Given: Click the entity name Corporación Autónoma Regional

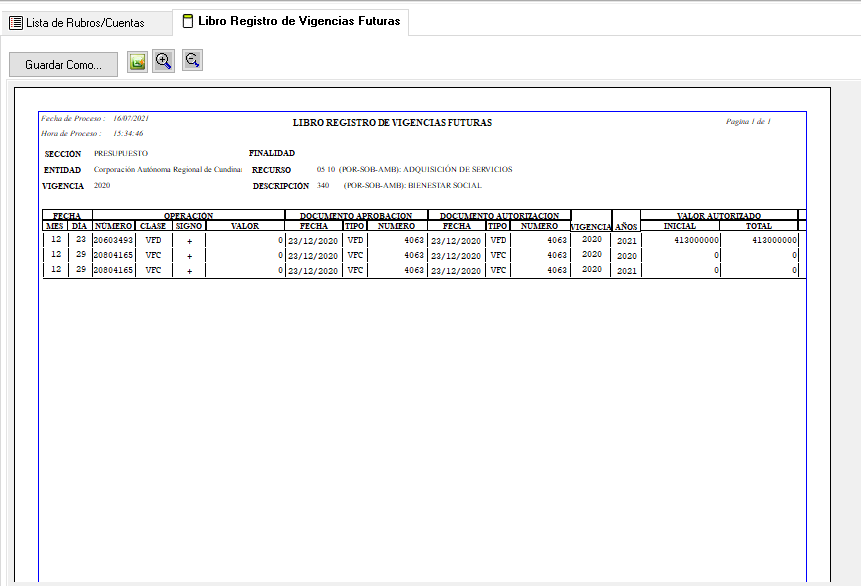Looking at the screenshot, I should point(168,170).
